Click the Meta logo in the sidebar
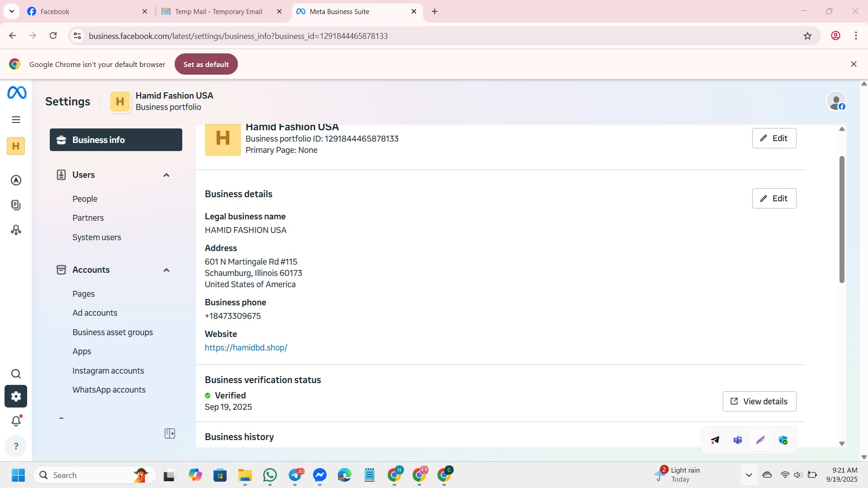Viewport: 868px width, 488px height. tap(17, 93)
